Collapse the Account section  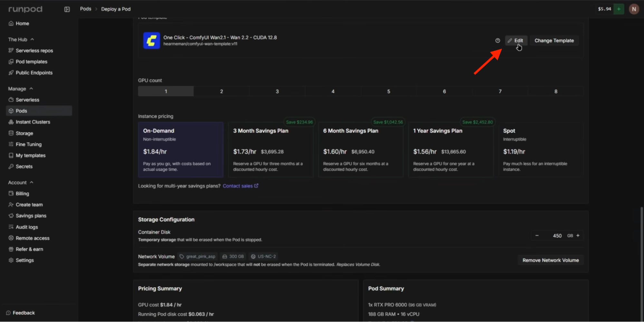(x=21, y=182)
